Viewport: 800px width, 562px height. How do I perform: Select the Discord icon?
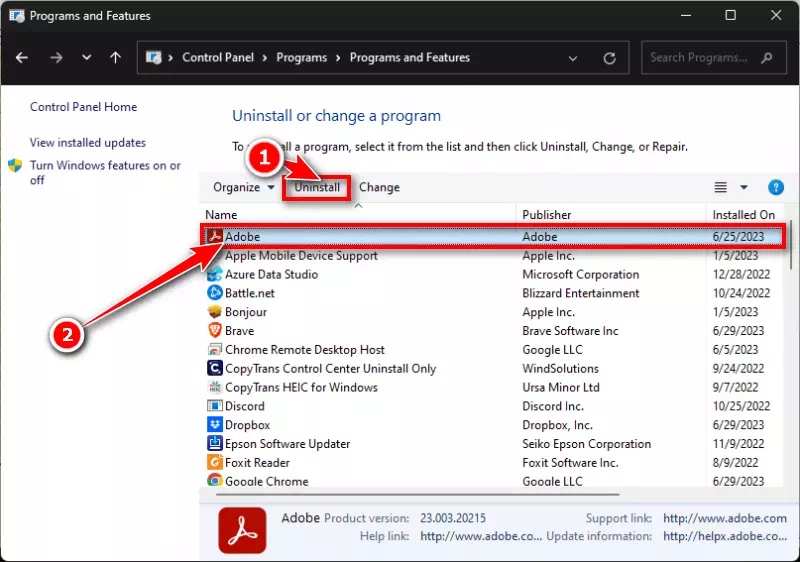click(215, 406)
